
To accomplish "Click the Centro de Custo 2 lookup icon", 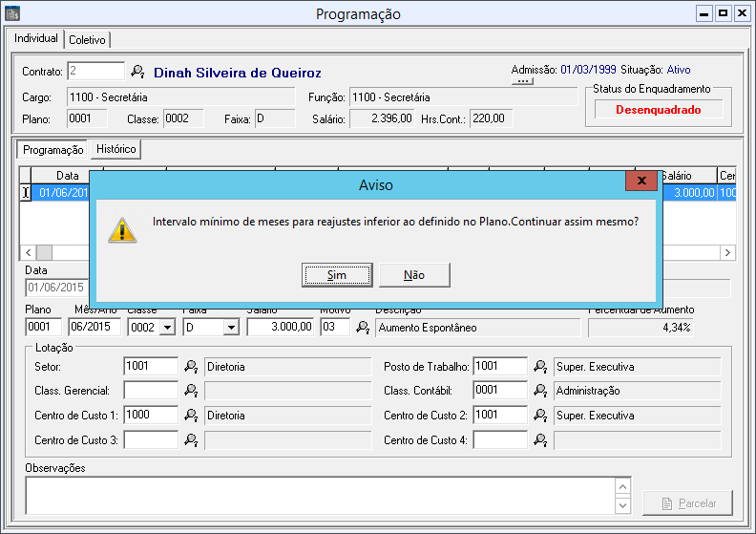I will pos(540,416).
